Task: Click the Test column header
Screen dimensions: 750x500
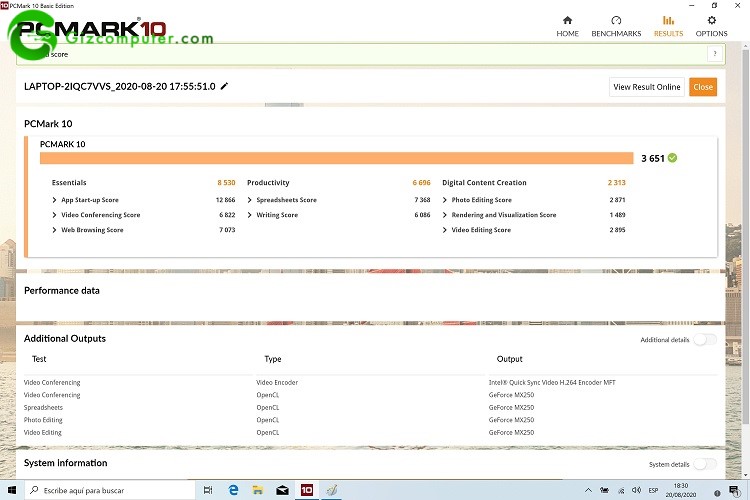Action: 39,359
